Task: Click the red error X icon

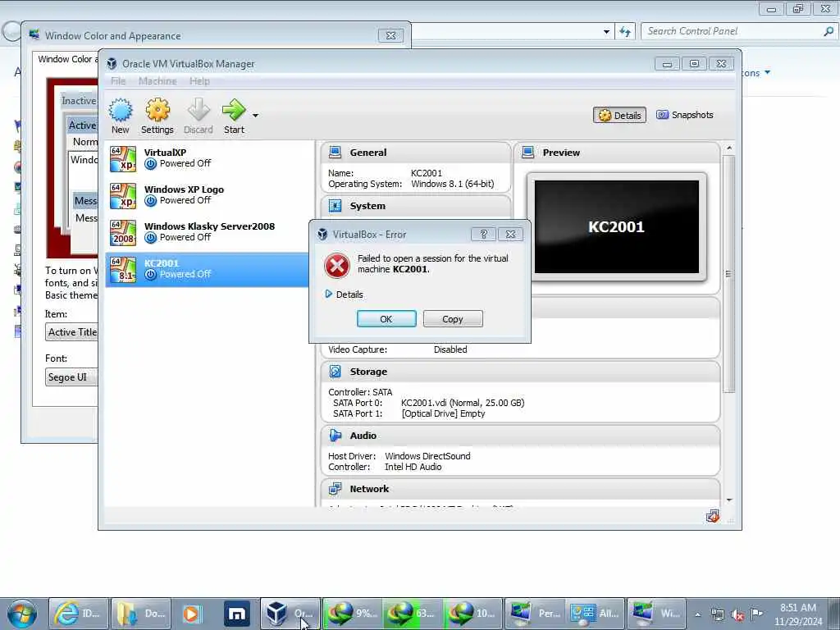Action: click(x=337, y=265)
